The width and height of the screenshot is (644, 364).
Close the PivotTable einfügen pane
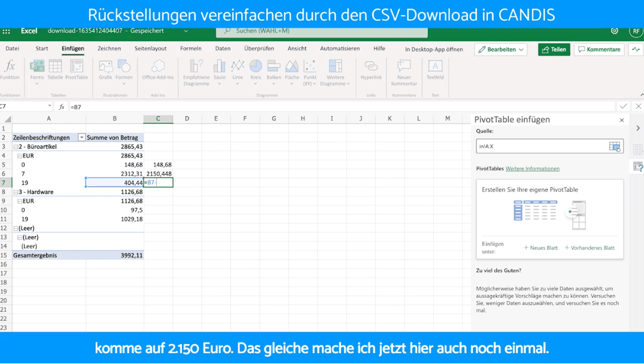coord(622,120)
